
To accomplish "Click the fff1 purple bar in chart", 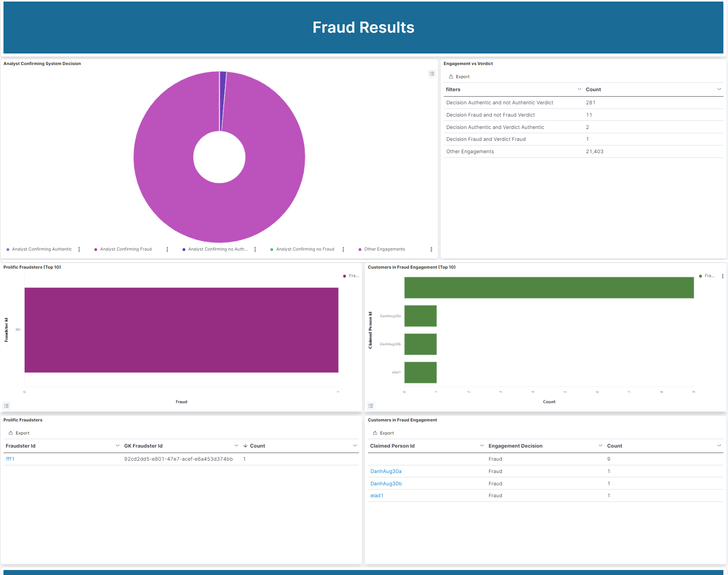I will [181, 330].
